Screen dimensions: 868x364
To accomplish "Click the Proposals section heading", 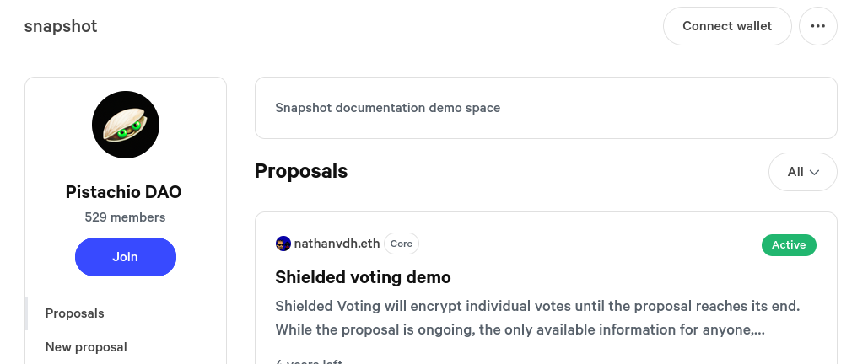I will point(301,171).
